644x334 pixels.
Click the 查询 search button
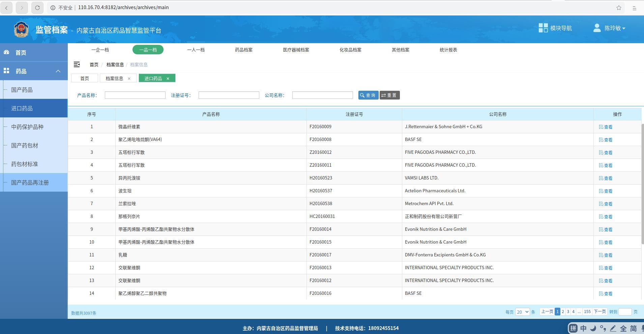368,95
